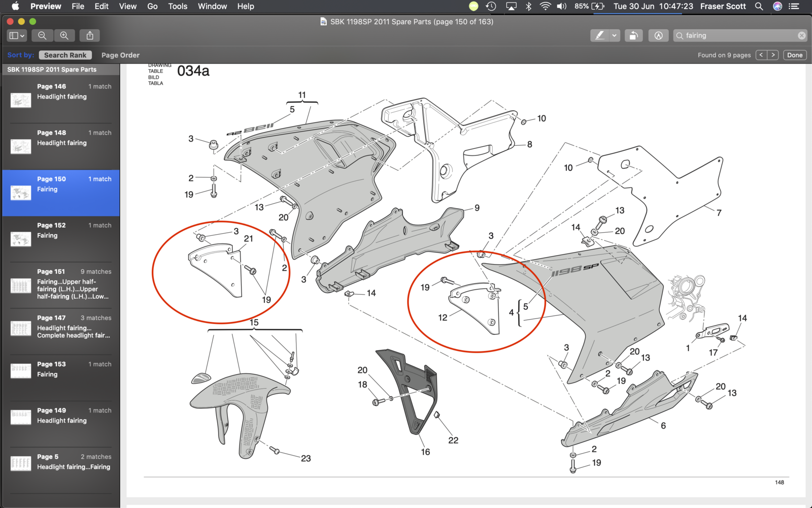Collapse the SBK 1198SP 2011 Spare Parts header
The image size is (812, 508).
pyautogui.click(x=52, y=70)
